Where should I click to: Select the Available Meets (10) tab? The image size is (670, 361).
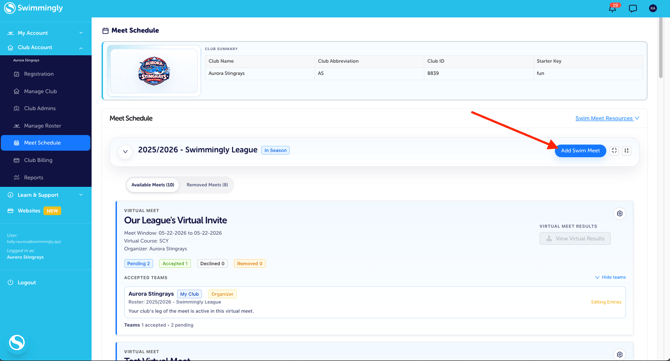tap(153, 185)
